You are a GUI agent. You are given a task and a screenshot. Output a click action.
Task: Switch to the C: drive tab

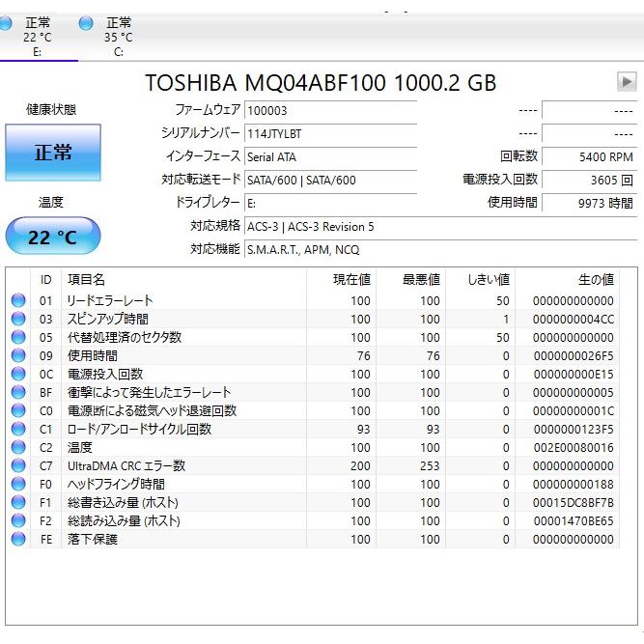click(119, 37)
